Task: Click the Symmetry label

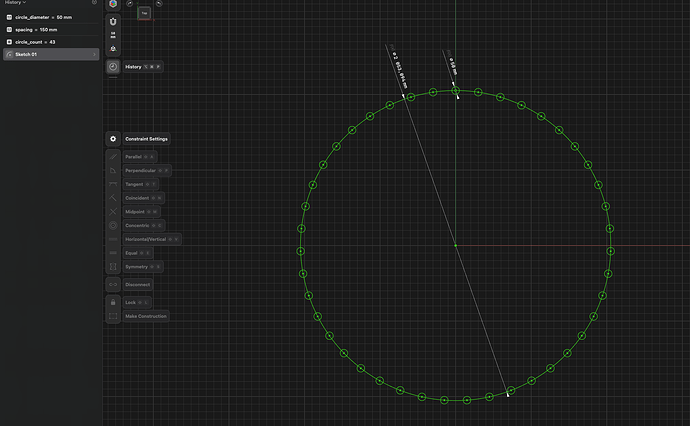Action: click(136, 267)
